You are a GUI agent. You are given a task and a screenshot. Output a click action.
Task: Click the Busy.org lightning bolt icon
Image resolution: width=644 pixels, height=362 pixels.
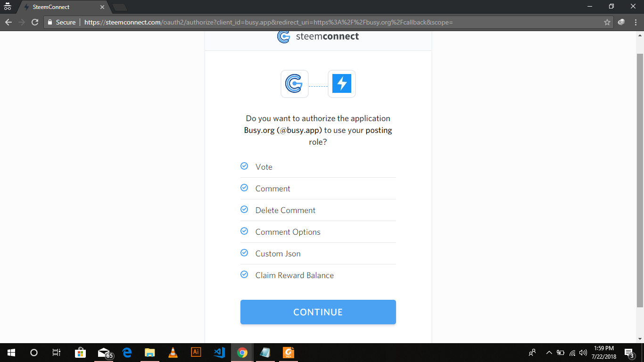[x=342, y=84]
